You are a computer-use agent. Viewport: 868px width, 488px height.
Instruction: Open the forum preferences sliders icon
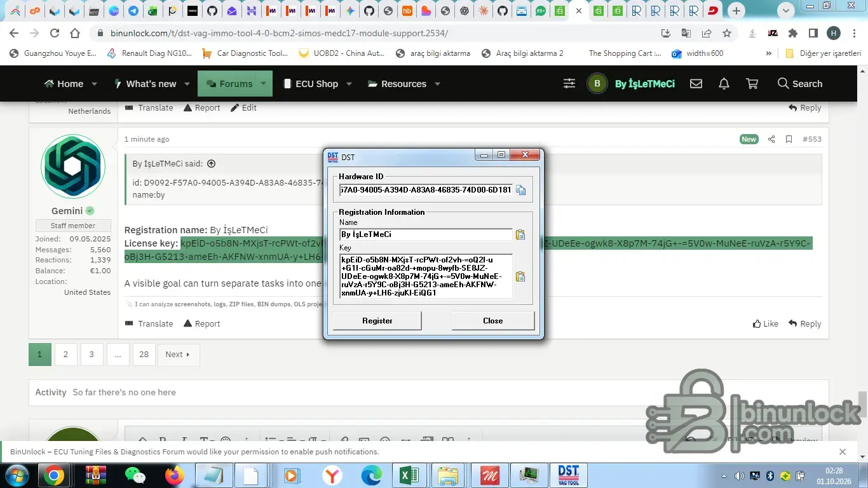pos(569,84)
